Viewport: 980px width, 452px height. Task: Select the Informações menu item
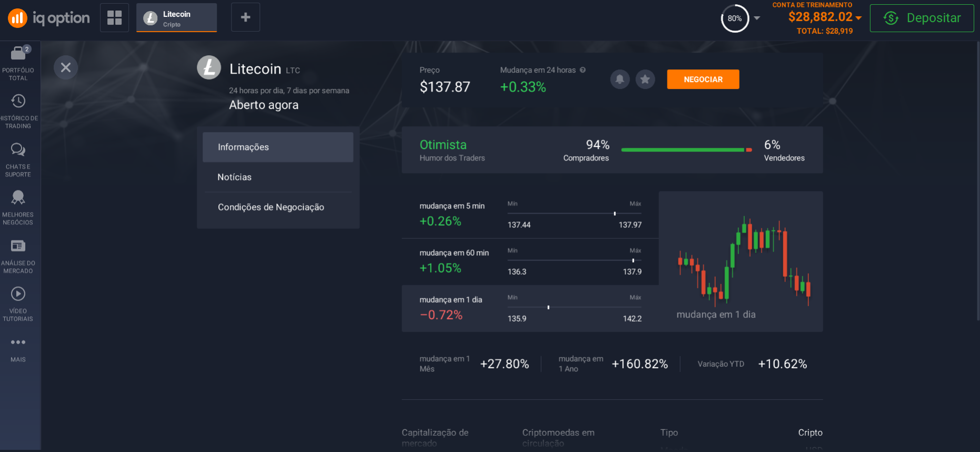[x=278, y=147]
